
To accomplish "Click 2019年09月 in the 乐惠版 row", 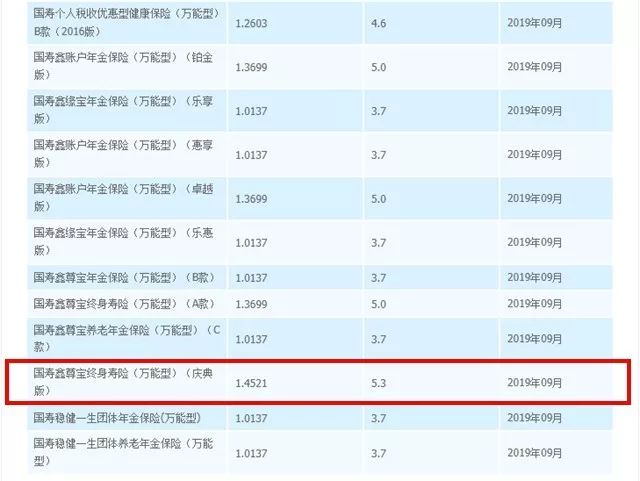I will [535, 243].
